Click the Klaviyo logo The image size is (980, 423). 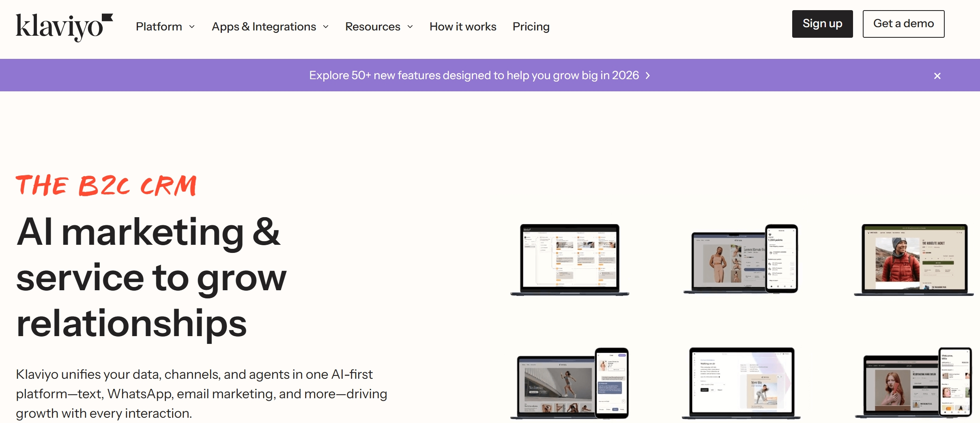pyautogui.click(x=64, y=27)
